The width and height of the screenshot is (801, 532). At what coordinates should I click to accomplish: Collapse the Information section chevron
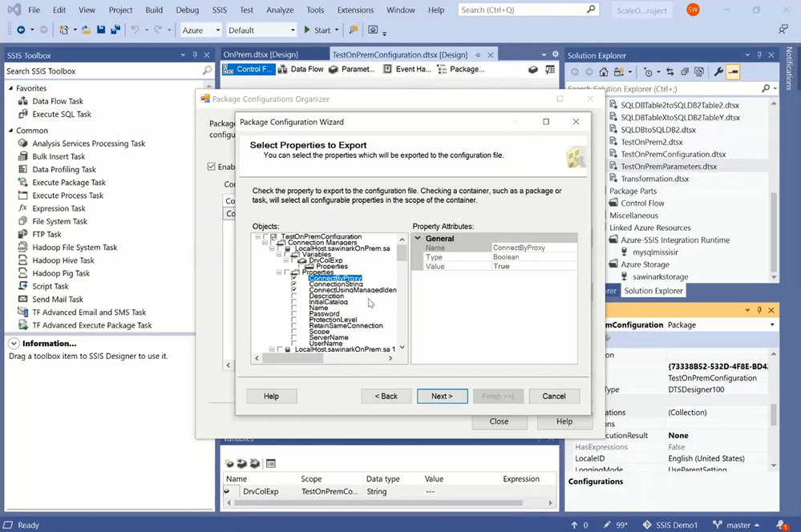pyautogui.click(x=14, y=344)
